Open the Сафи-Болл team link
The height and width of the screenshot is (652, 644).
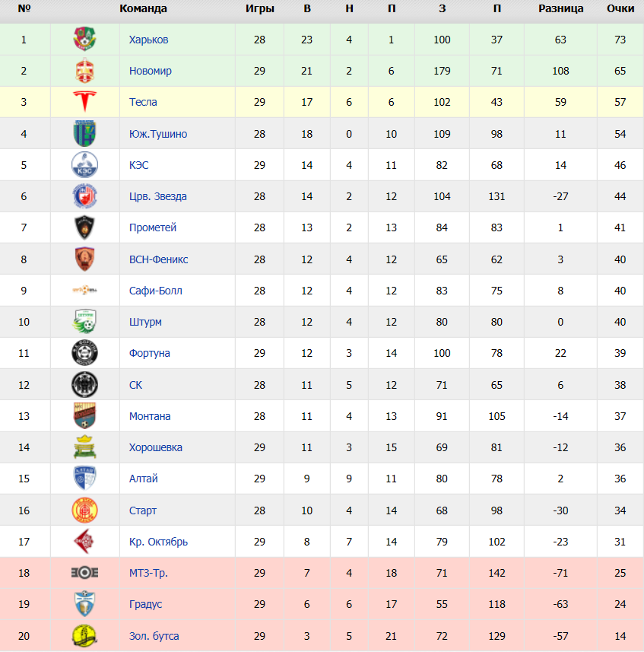tap(155, 291)
